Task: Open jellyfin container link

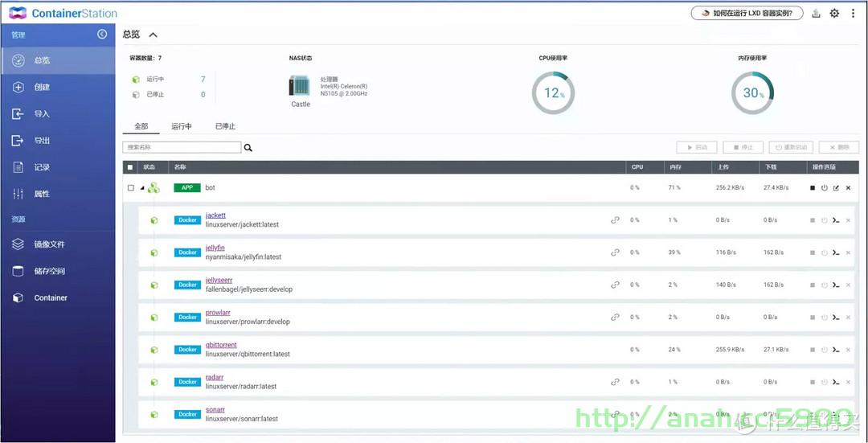Action: (x=215, y=248)
